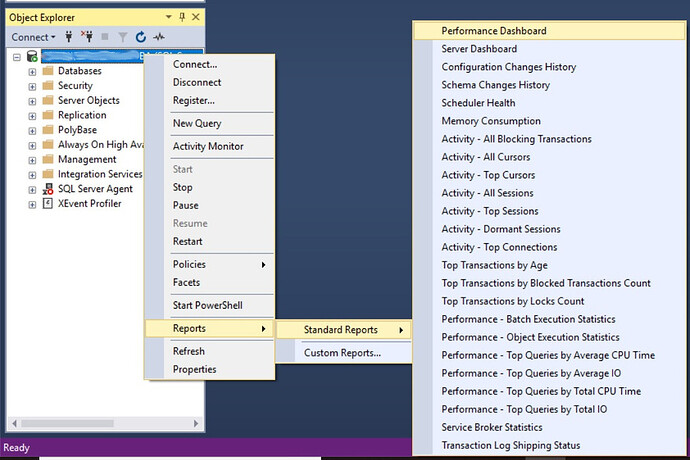Image resolution: width=690 pixels, height=460 pixels.
Task: Toggle the Object Explorer auto-hide pin
Action: click(x=182, y=17)
